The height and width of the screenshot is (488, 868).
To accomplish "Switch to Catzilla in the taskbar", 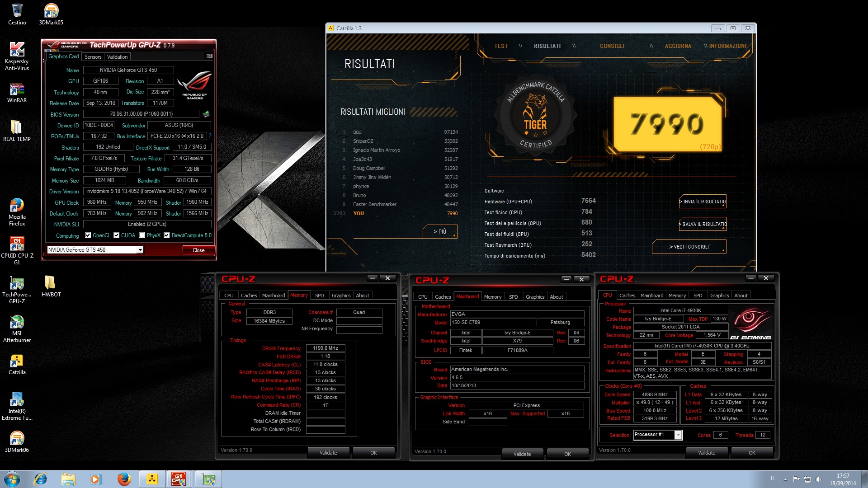I will click(x=152, y=479).
